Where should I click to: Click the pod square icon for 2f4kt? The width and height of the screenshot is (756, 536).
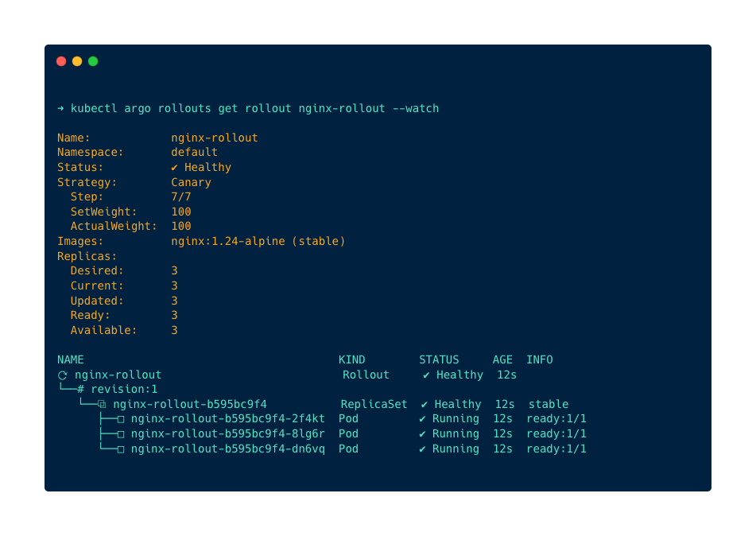click(x=121, y=419)
